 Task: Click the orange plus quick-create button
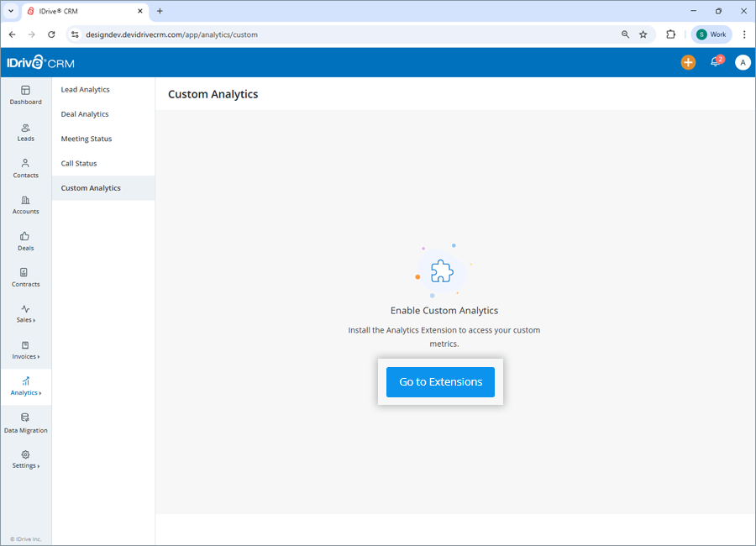[688, 62]
